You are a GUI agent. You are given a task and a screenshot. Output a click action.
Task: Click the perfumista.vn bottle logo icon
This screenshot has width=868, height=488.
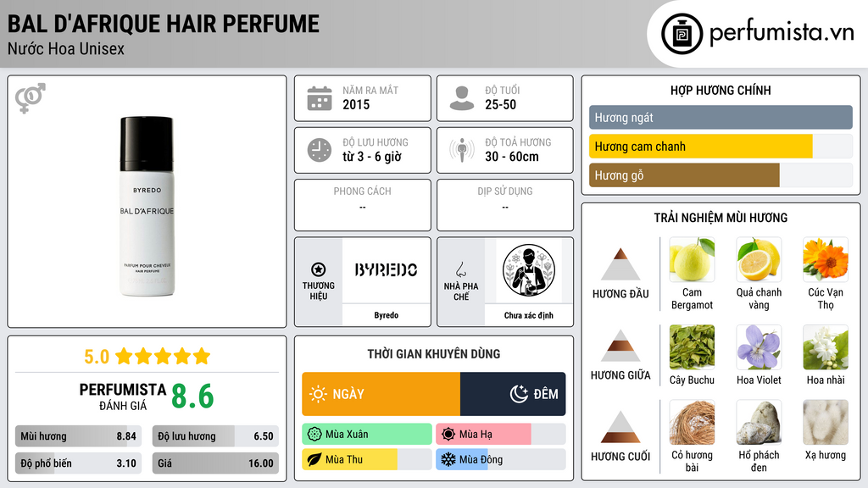point(682,34)
